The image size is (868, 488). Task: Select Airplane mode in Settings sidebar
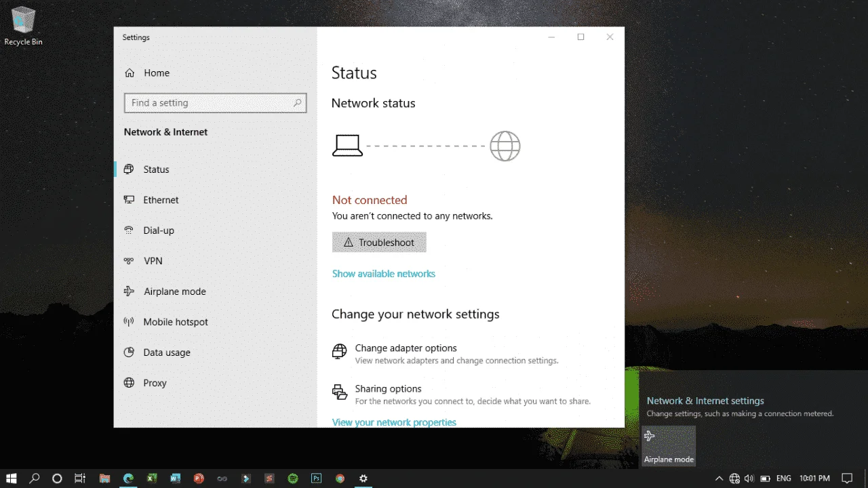174,291
